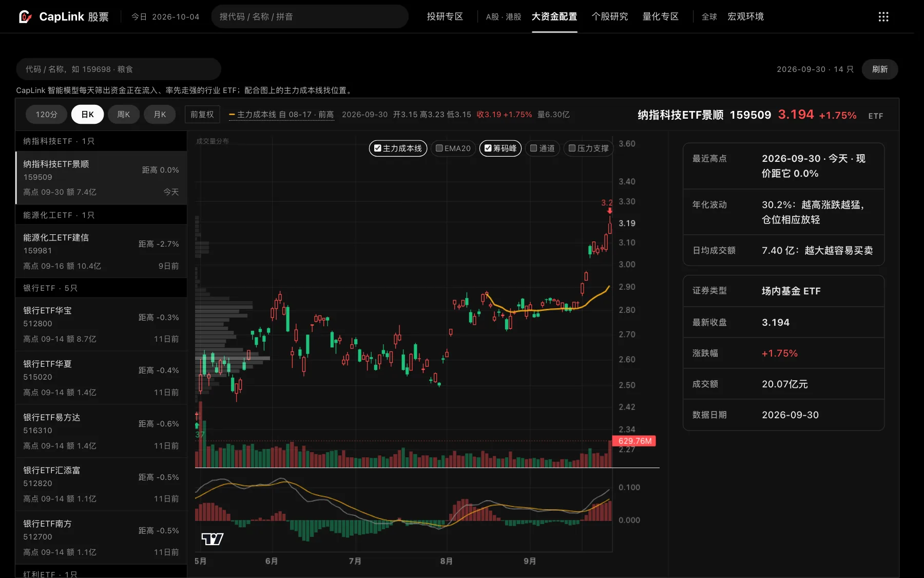Select 能源化工ETF建信 in the list
The image size is (924, 578).
pyautogui.click(x=101, y=252)
